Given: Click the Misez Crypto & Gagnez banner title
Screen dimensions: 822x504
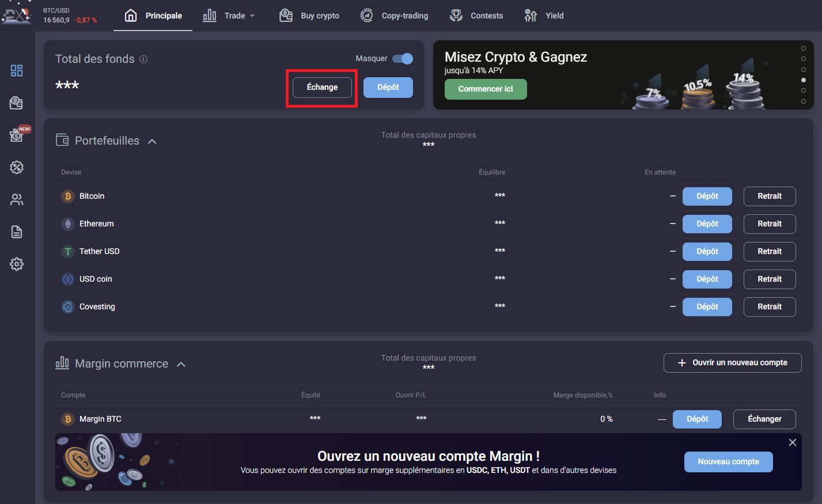Looking at the screenshot, I should coord(516,57).
